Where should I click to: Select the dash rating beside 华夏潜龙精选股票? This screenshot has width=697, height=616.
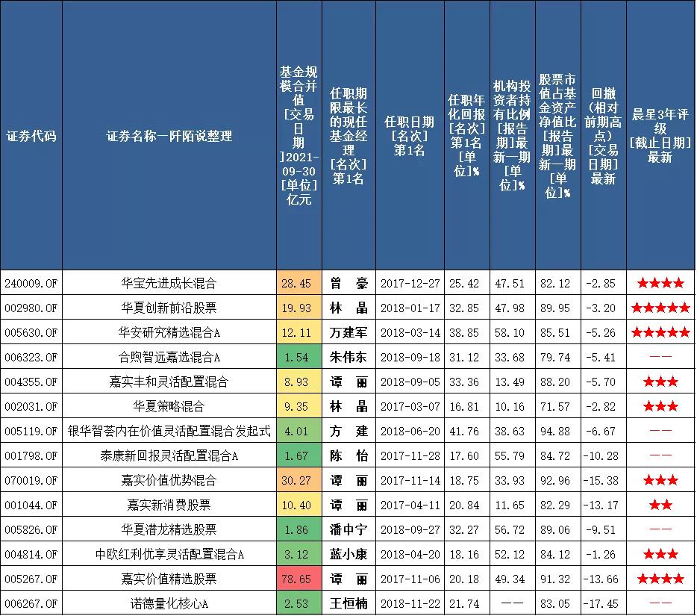pos(660,529)
